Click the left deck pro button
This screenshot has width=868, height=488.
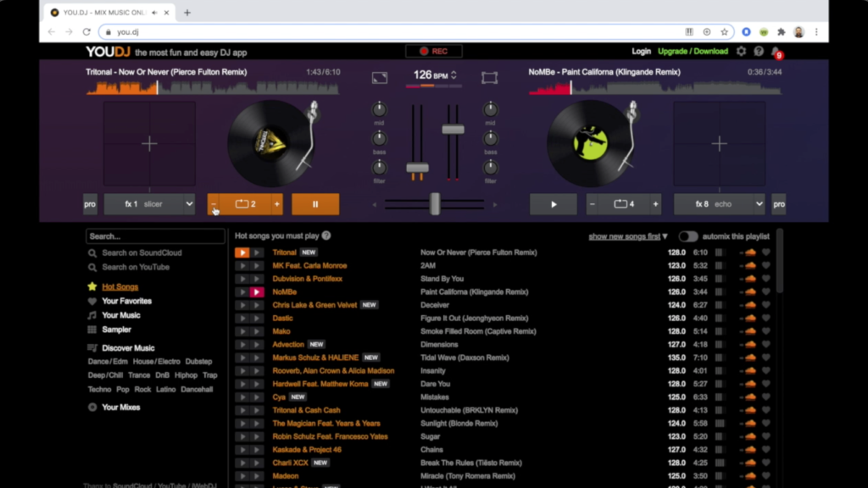point(90,204)
